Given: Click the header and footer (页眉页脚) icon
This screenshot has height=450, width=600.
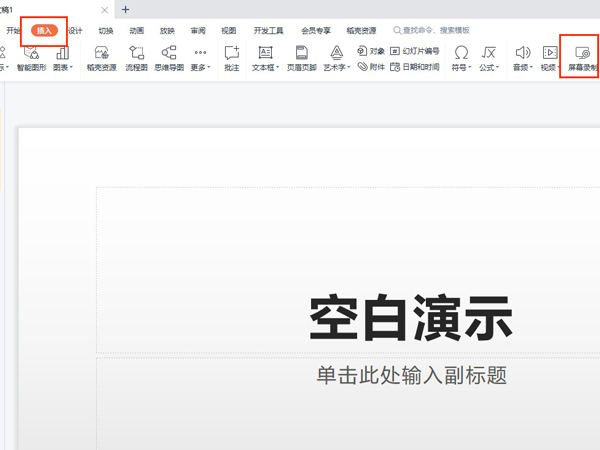Looking at the screenshot, I should [x=301, y=53].
